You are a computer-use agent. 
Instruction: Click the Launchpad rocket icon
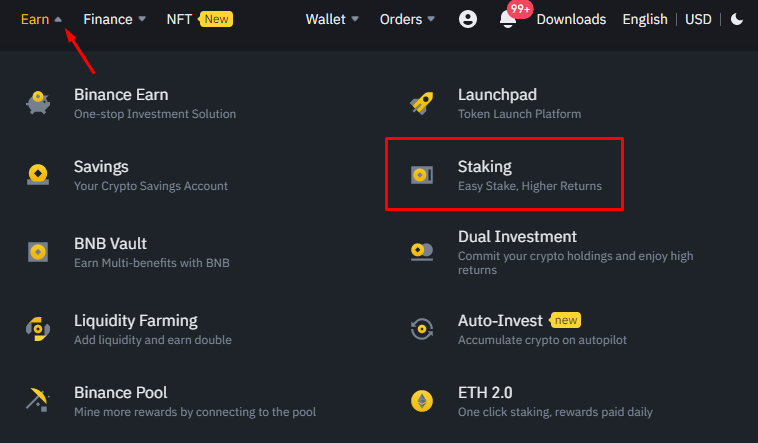pos(422,104)
